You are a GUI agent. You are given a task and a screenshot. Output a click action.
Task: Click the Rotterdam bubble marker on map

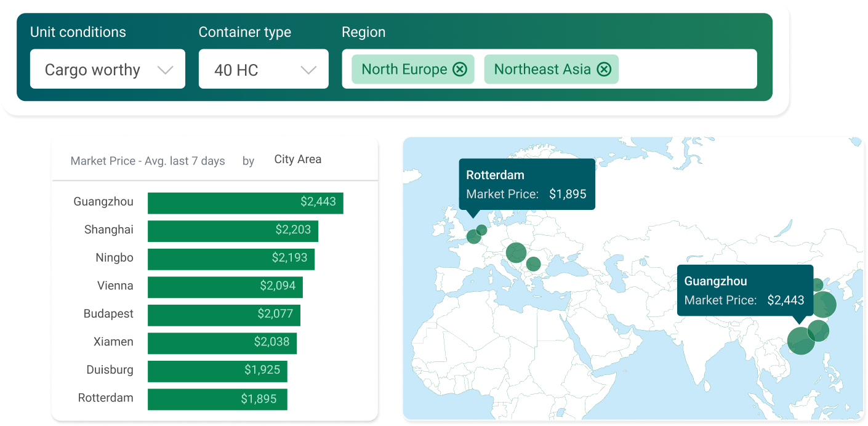(473, 236)
